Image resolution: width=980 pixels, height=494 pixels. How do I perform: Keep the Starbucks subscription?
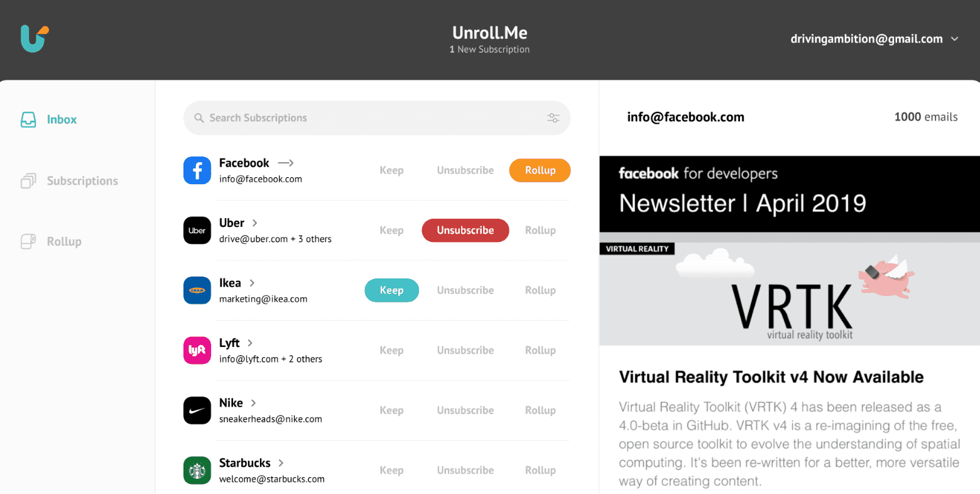391,471
